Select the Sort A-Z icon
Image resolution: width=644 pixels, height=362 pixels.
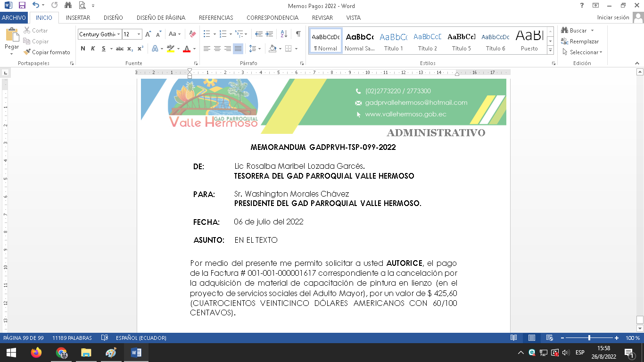[284, 34]
